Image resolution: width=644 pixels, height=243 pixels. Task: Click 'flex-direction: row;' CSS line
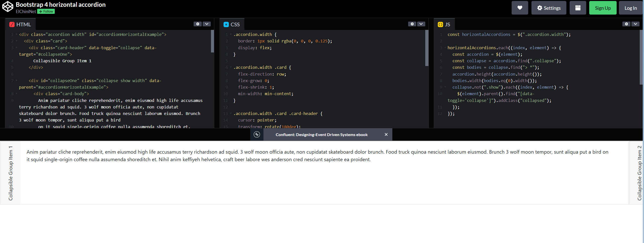coord(262,74)
